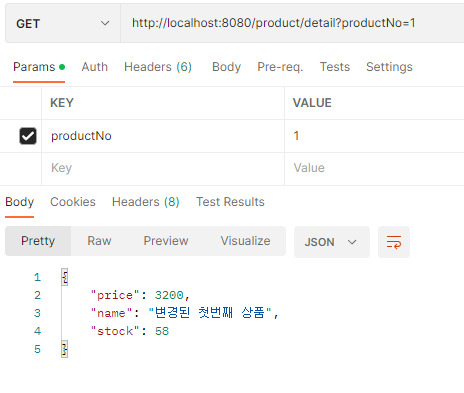Open the Auth tab
The width and height of the screenshot is (464, 393).
(x=95, y=67)
